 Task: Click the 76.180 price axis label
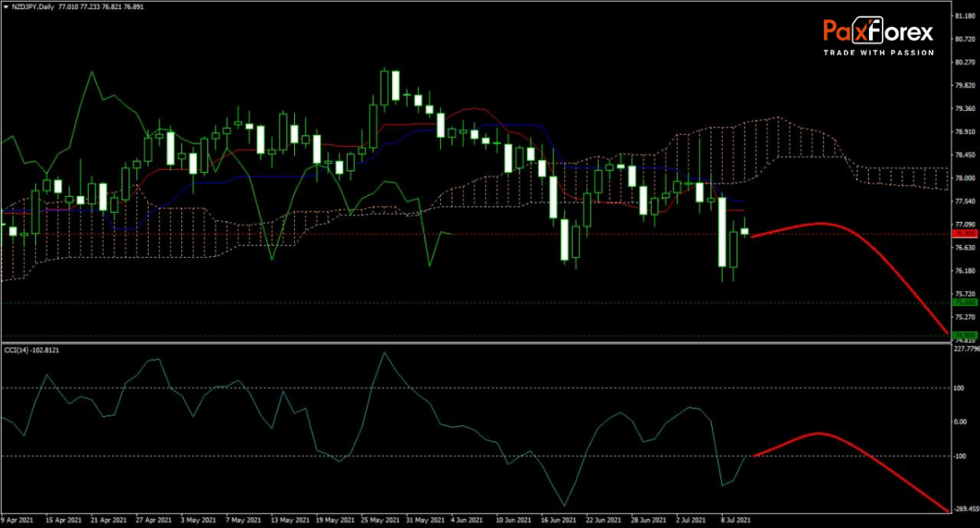click(964, 271)
